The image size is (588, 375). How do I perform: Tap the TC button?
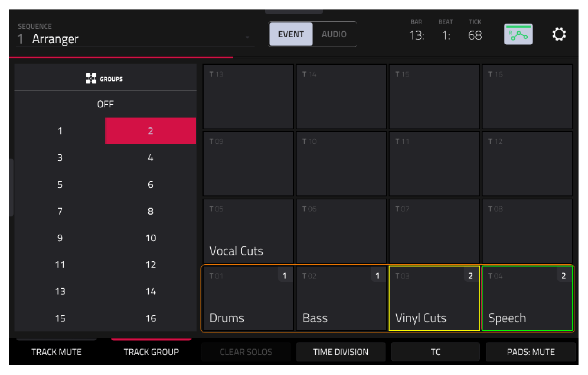(x=435, y=352)
